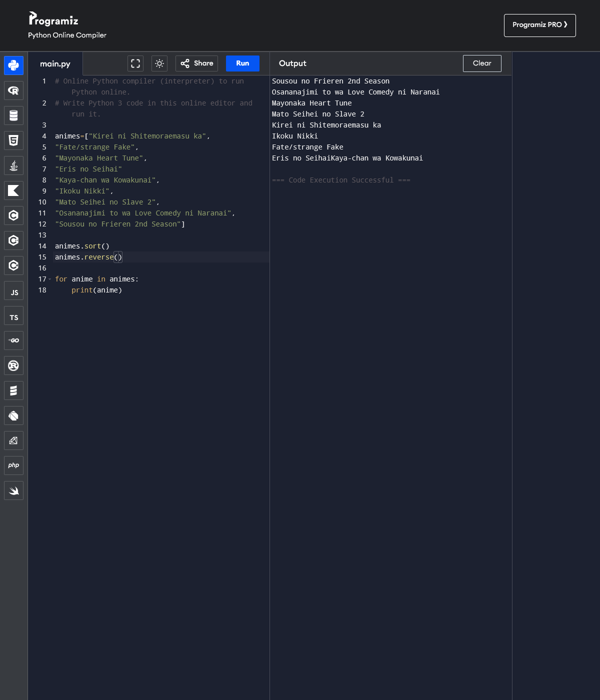Click the animes.sort() line in editor

82,246
